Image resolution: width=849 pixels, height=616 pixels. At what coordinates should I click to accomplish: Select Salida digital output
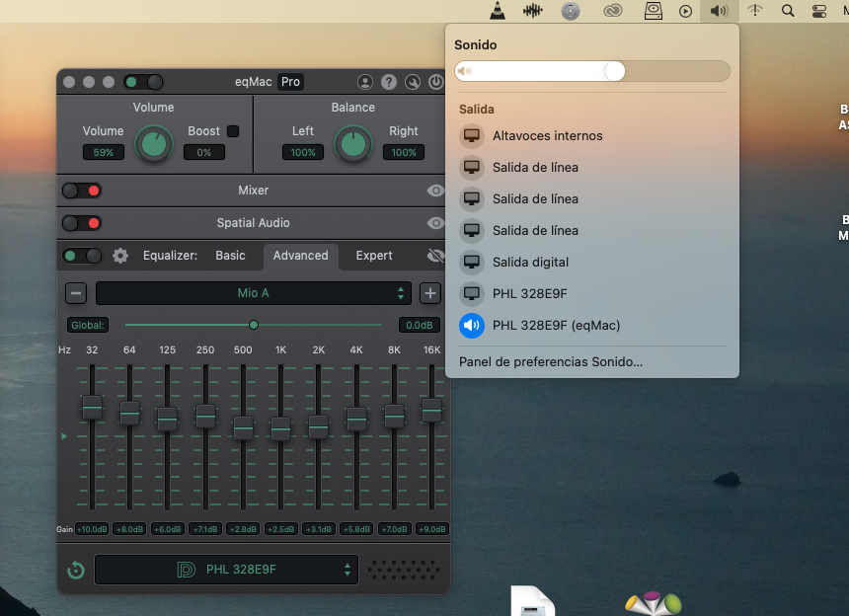coord(592,262)
